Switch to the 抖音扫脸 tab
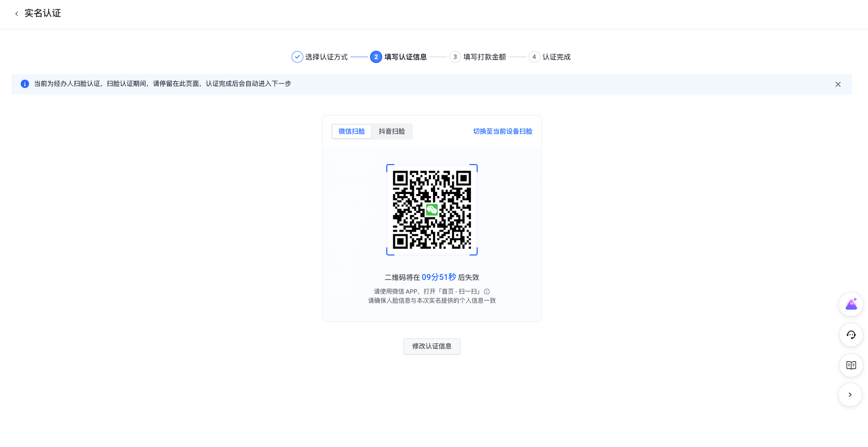Viewport: 868px width, 447px height. tap(391, 132)
